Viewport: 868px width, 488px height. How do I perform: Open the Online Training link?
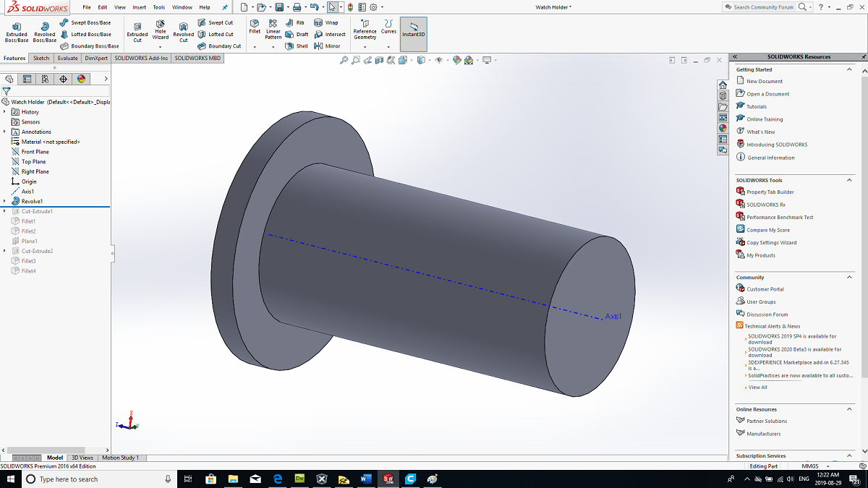pos(765,119)
